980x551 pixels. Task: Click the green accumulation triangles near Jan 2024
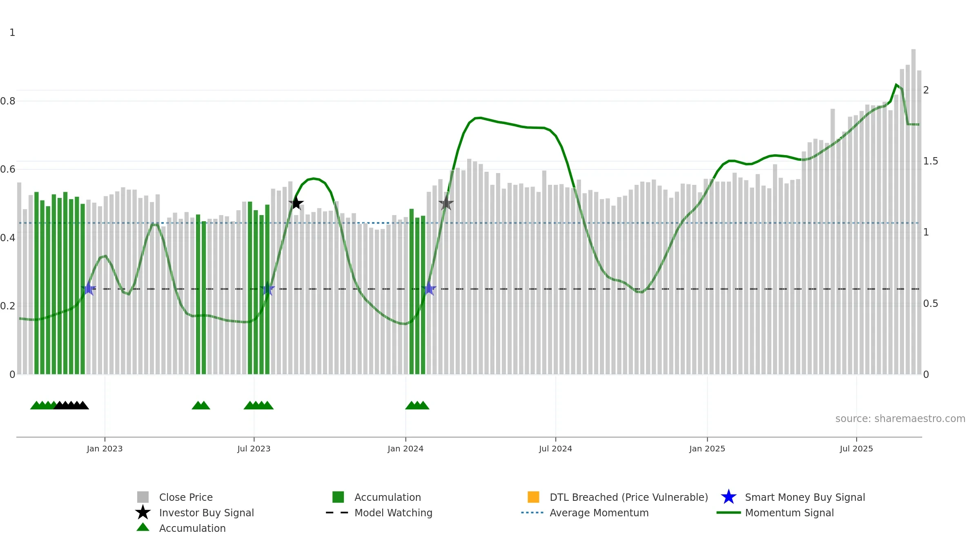417,405
